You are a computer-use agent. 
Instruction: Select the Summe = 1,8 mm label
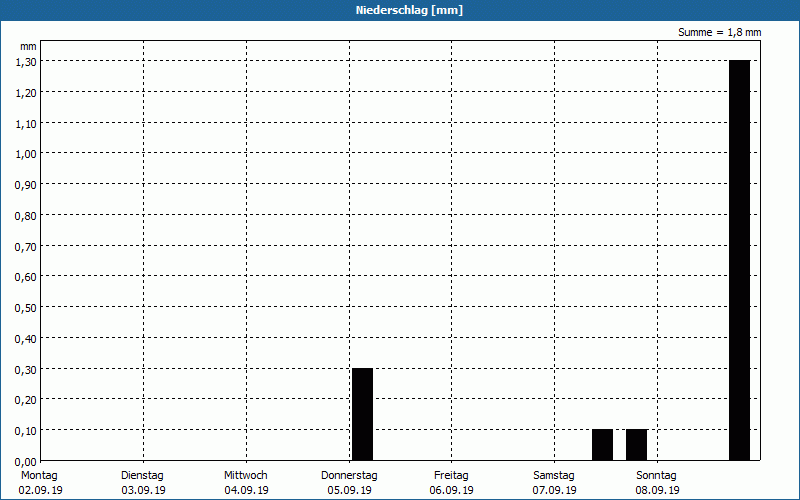click(x=719, y=32)
